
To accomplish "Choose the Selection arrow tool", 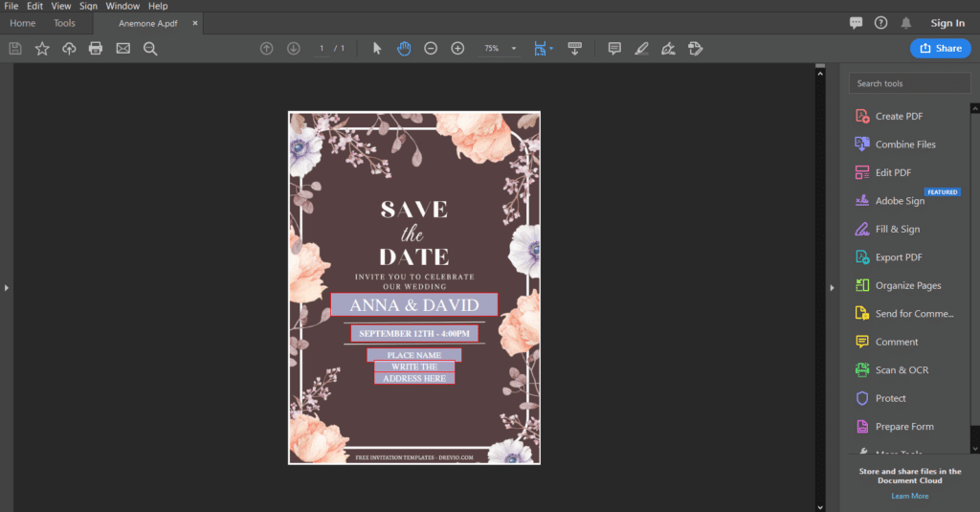I will pos(377,48).
